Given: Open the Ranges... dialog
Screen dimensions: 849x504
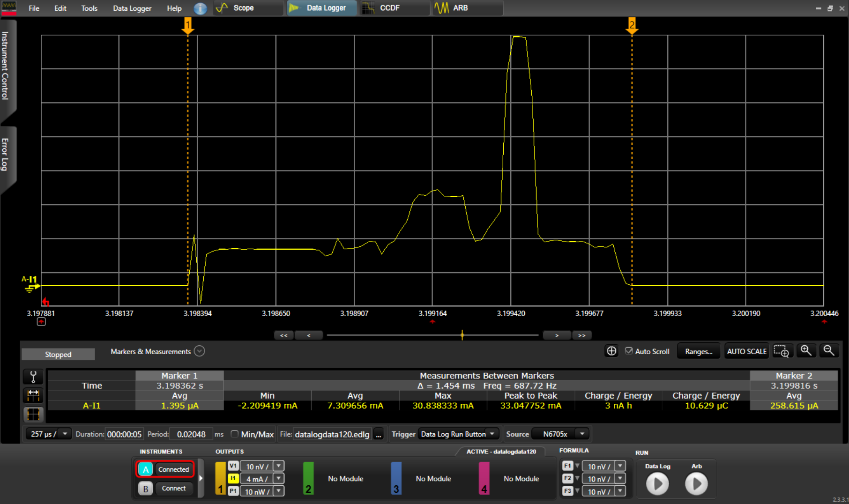Looking at the screenshot, I should pyautogui.click(x=699, y=351).
